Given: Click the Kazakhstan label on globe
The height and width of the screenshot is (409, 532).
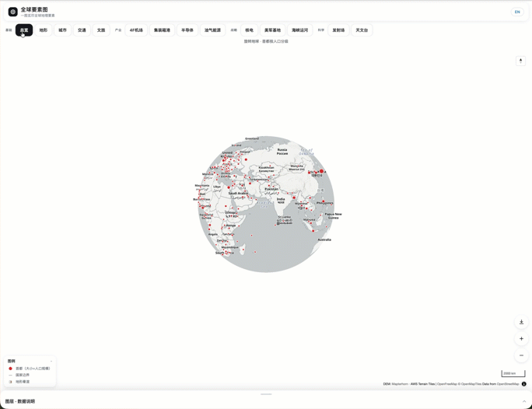Looking at the screenshot, I should tap(266, 170).
